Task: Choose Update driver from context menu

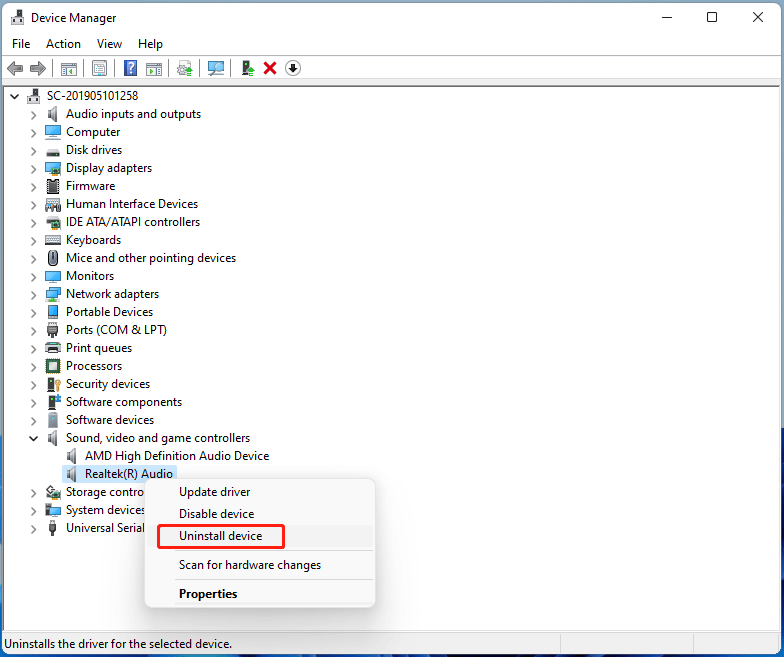Action: [x=260, y=492]
